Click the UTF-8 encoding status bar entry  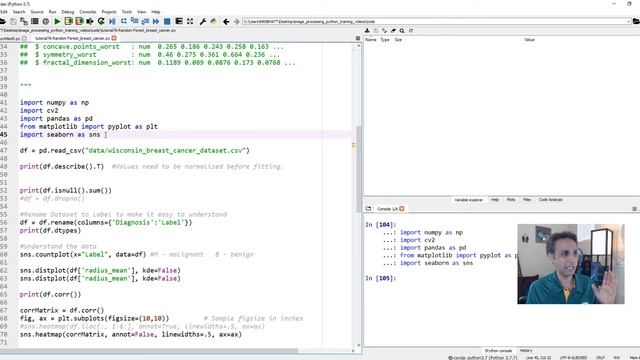click(x=573, y=358)
